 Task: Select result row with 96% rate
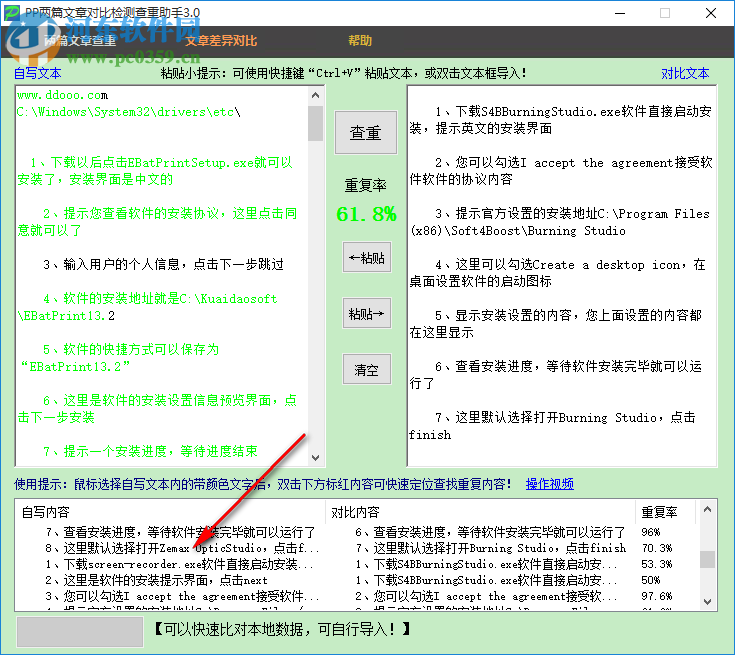(358, 532)
